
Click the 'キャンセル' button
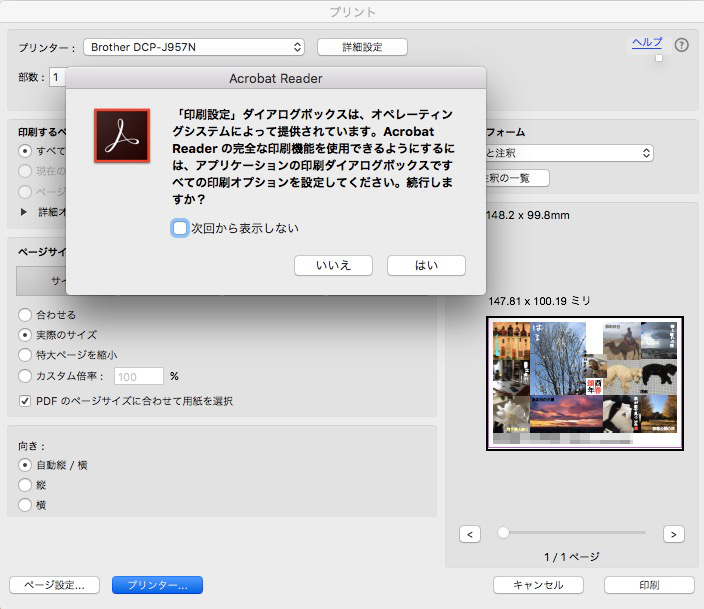(538, 585)
